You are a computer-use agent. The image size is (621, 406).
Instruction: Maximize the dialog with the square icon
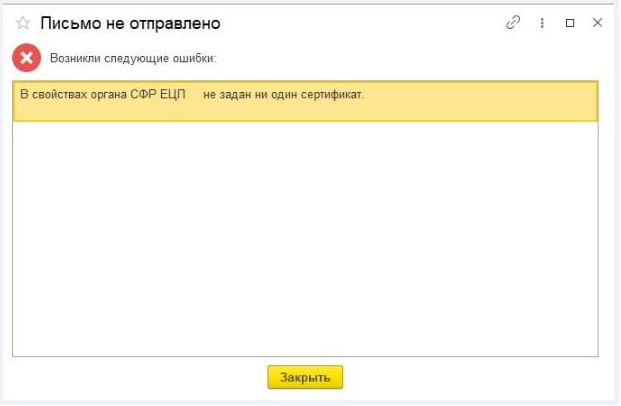(570, 22)
